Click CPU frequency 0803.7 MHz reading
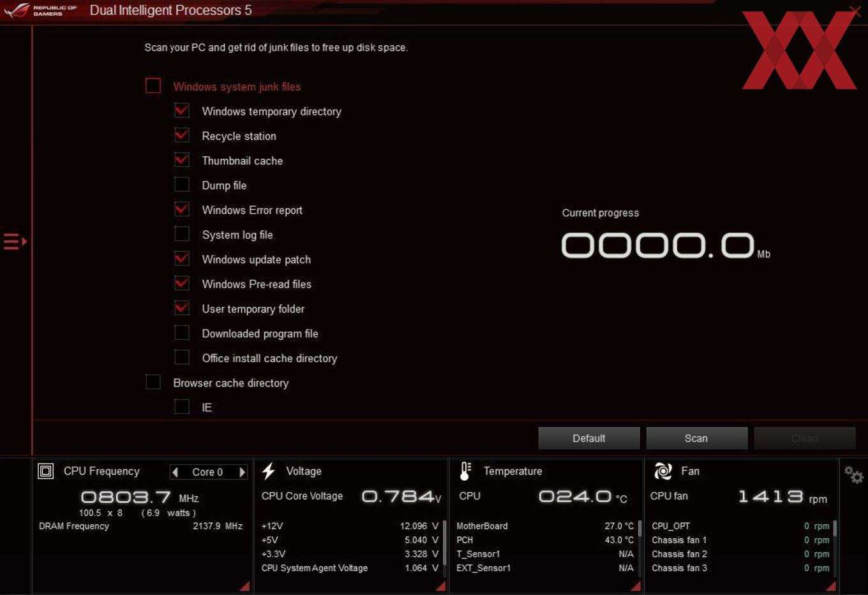This screenshot has width=868, height=595. click(x=140, y=497)
